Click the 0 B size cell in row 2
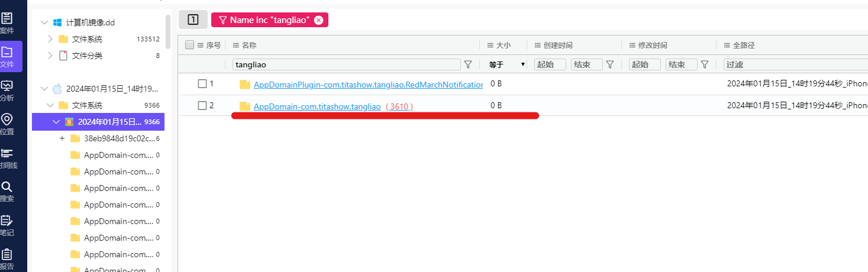Screen dimensions: 868x272 coord(496,105)
